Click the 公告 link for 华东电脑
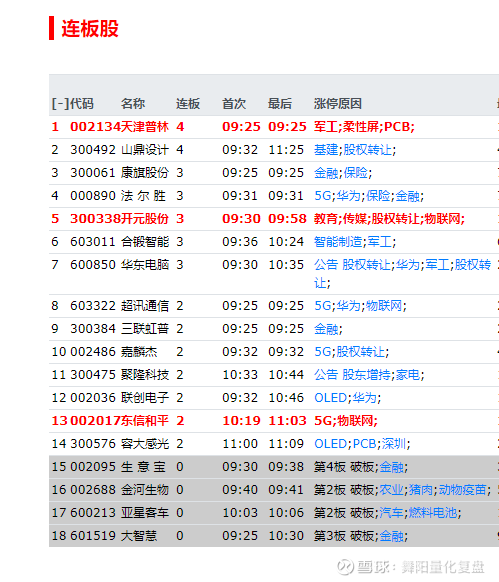Image resolution: width=499 pixels, height=582 pixels. pyautogui.click(x=326, y=265)
